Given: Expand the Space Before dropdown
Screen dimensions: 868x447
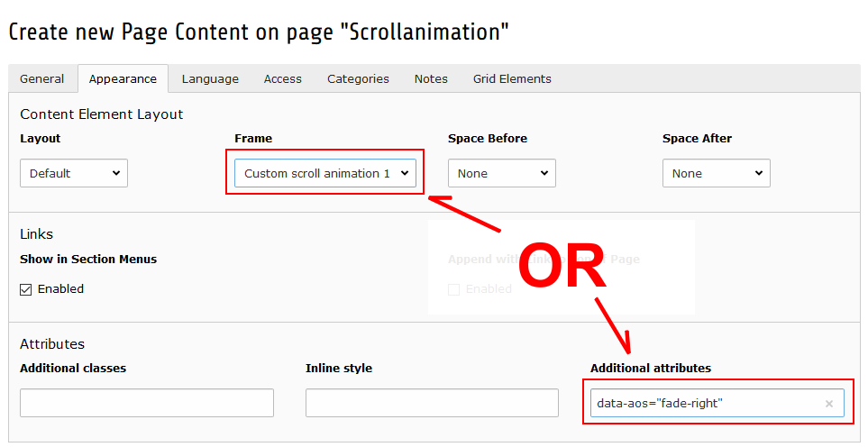Looking at the screenshot, I should [x=501, y=173].
